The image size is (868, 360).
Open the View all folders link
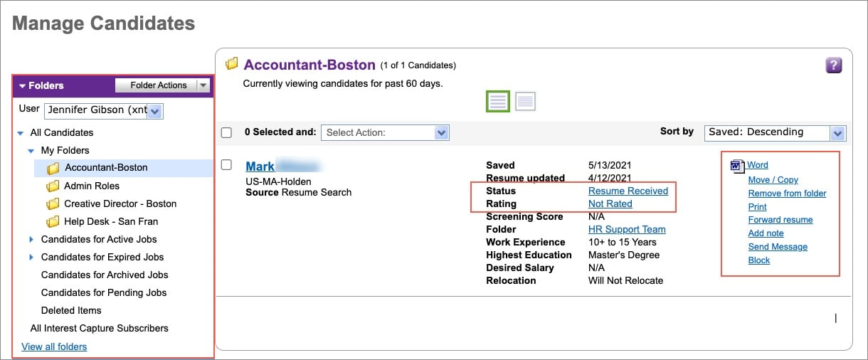coord(54,347)
